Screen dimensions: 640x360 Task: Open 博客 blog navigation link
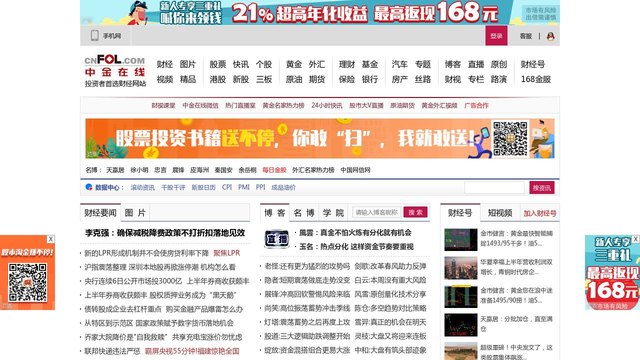[453, 64]
